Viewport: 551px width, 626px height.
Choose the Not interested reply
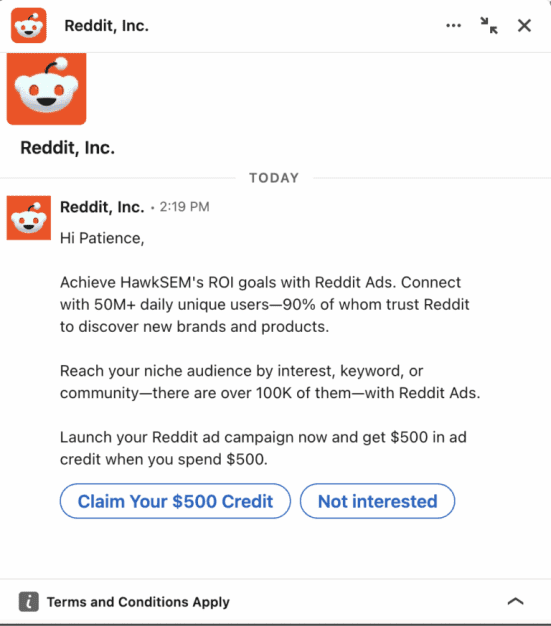(x=377, y=501)
